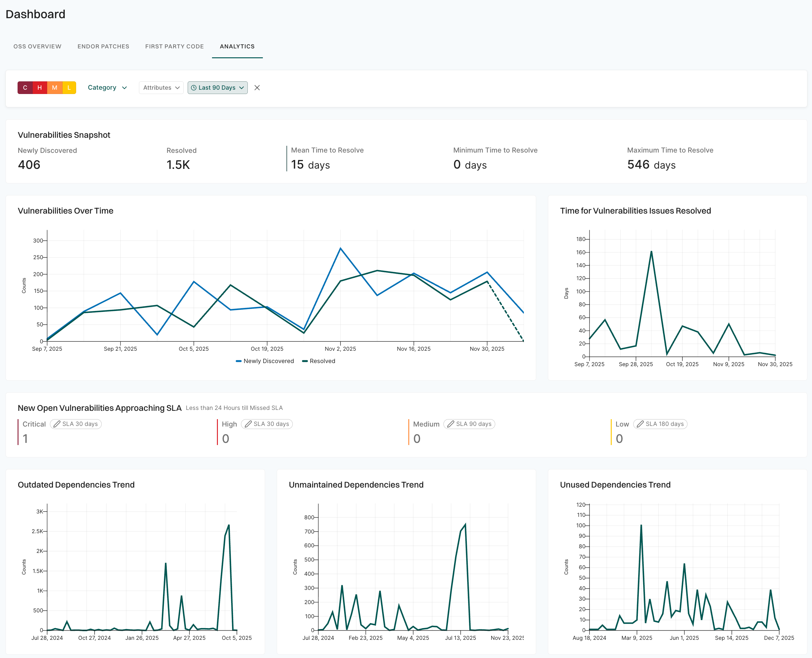Edit the Medium SLA 90 days setting
This screenshot has width=812, height=658.
[469, 424]
